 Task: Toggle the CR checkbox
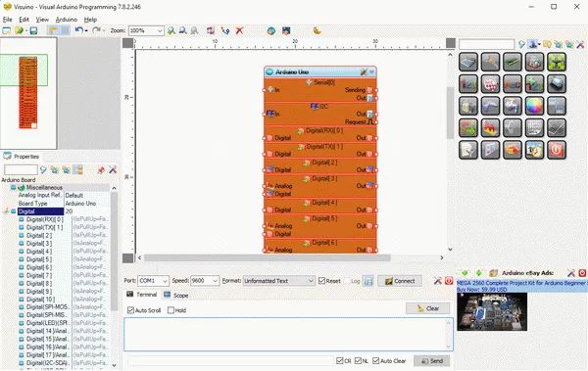click(340, 360)
